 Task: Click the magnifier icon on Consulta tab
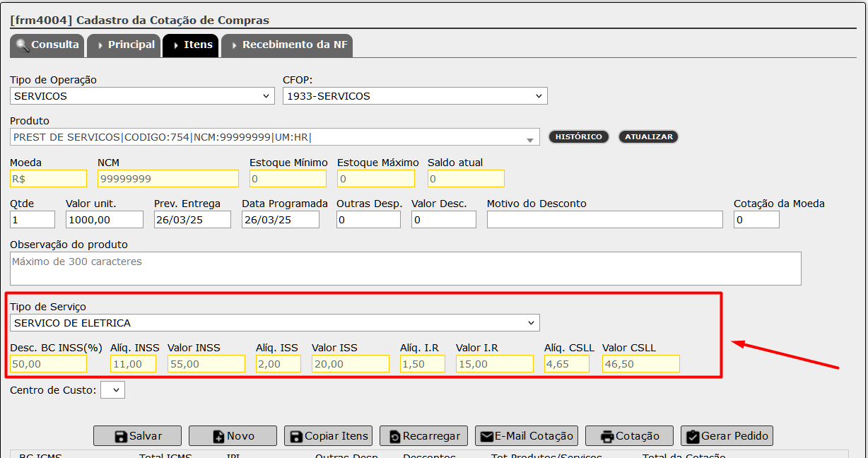(23, 45)
